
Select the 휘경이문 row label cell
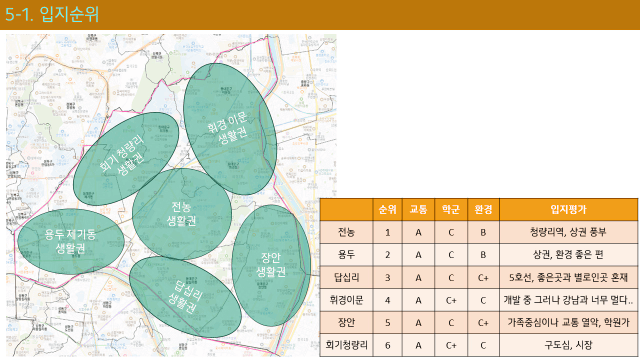pyautogui.click(x=346, y=300)
